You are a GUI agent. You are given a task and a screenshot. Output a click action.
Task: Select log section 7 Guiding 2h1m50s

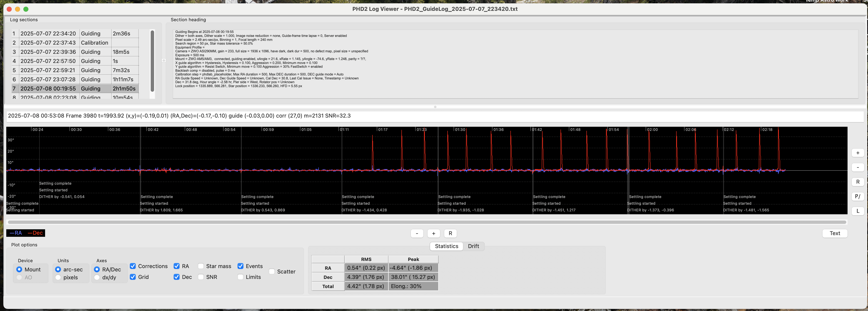point(75,89)
